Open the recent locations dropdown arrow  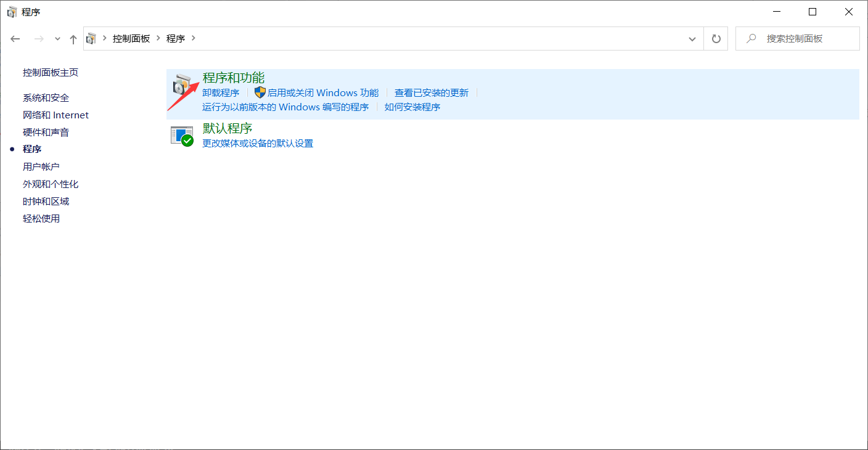click(x=58, y=39)
